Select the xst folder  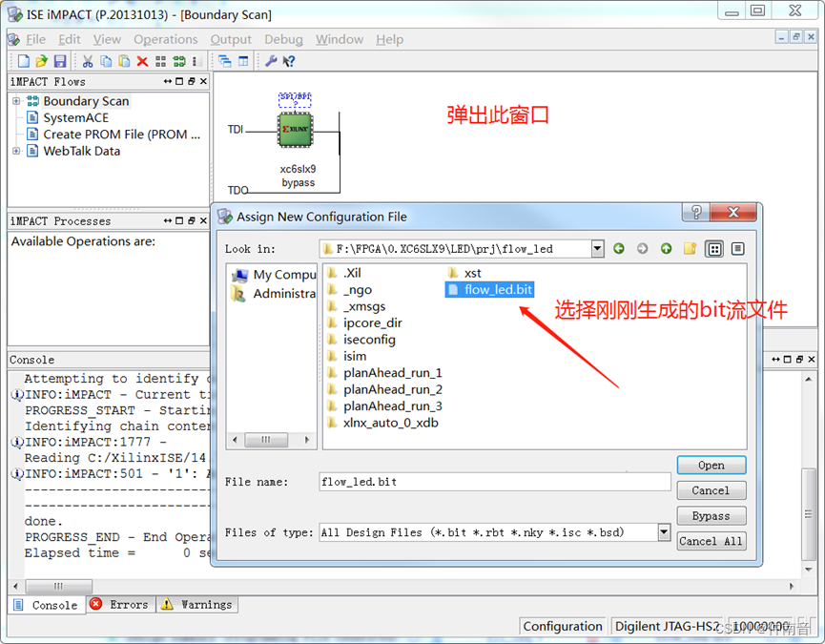coord(464,273)
